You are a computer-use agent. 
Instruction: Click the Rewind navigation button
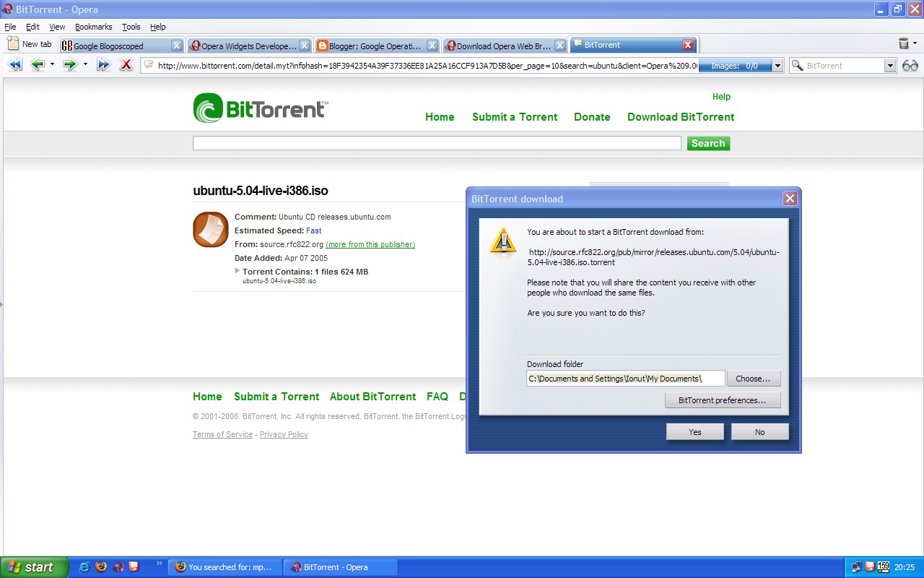coord(15,65)
